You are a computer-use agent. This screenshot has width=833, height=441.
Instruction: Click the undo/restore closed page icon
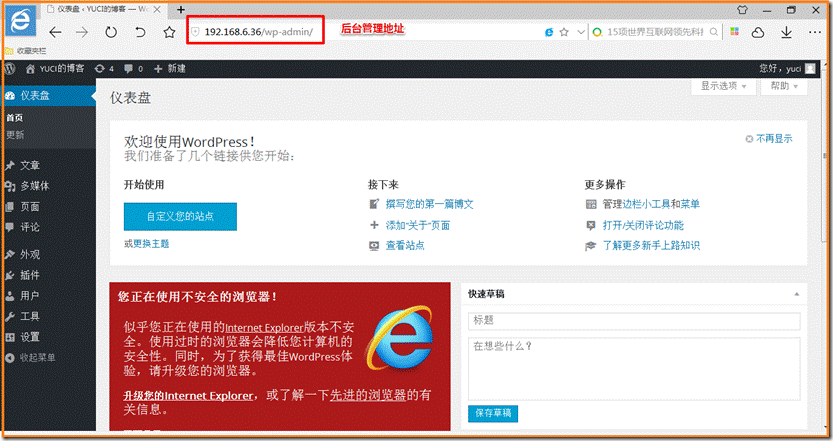(140, 32)
